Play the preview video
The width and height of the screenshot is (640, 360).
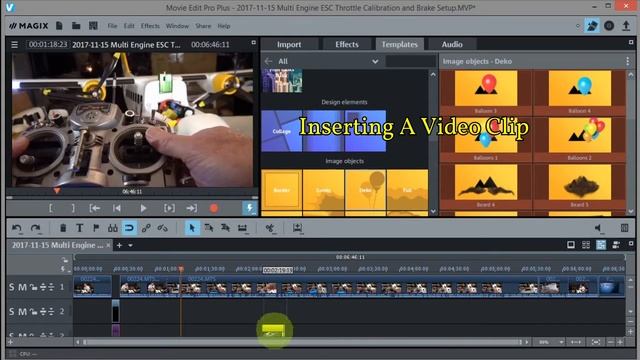(143, 208)
